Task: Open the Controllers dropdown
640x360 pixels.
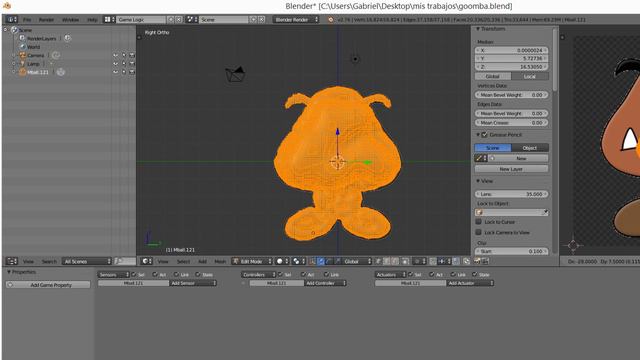Action: (258, 275)
